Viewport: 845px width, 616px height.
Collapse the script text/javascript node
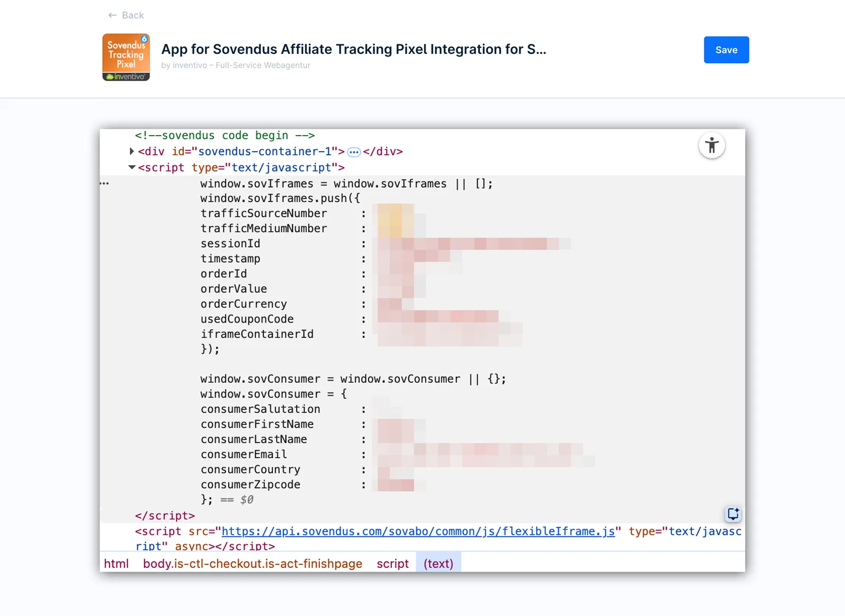tap(132, 167)
